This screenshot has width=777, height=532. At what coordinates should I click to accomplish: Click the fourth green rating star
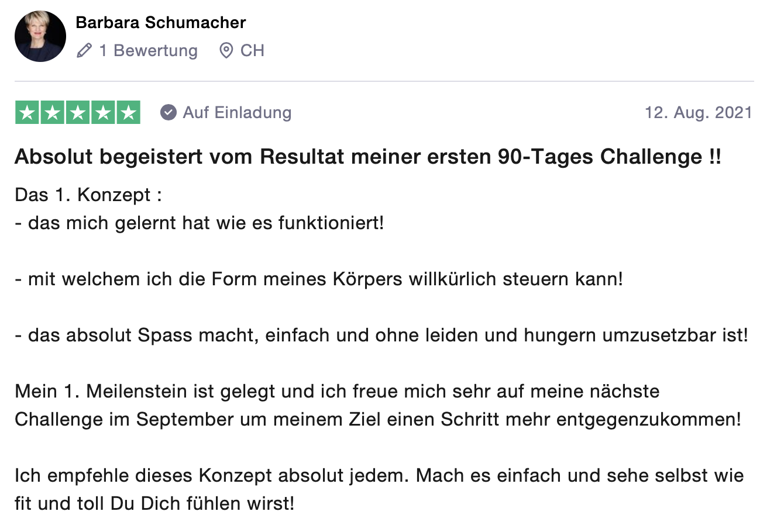tap(103, 113)
